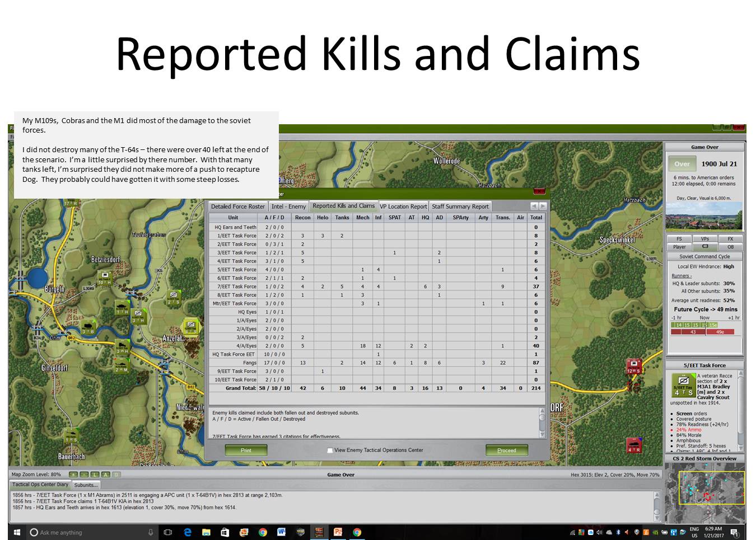Open the Action Center notification icon

tap(734, 532)
